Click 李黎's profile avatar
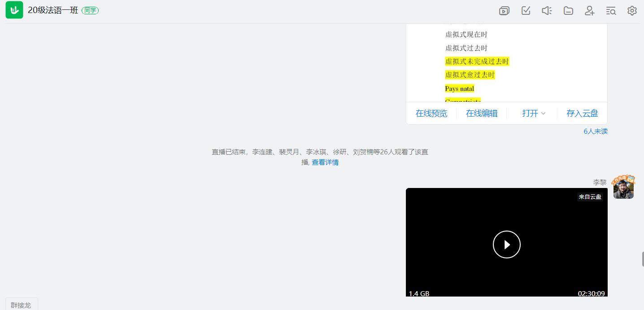Viewport: 644px width, 310px height. (623, 188)
